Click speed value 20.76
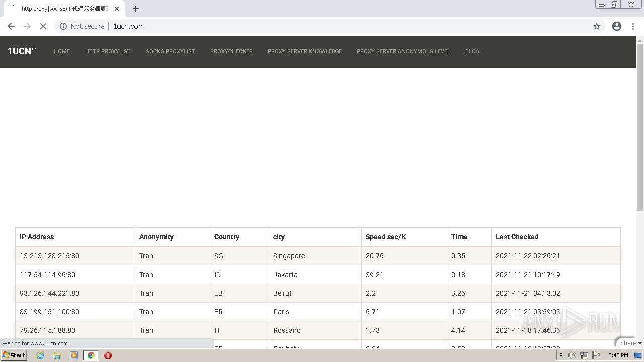Viewport: 644px width, 362px height. (x=375, y=256)
